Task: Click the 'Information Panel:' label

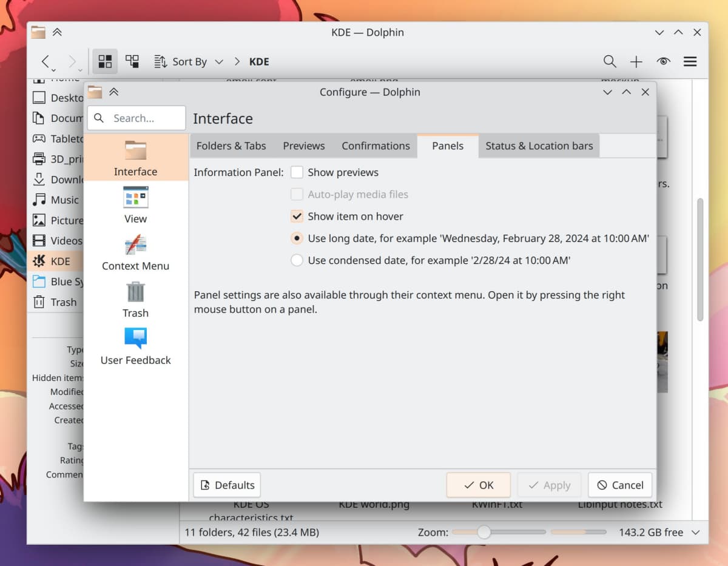Action: pos(238,172)
